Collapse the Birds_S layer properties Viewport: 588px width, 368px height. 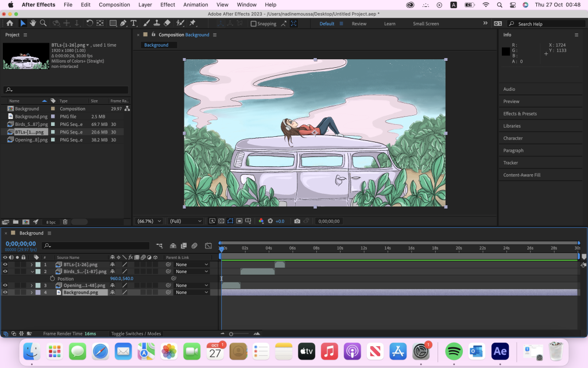(32, 271)
